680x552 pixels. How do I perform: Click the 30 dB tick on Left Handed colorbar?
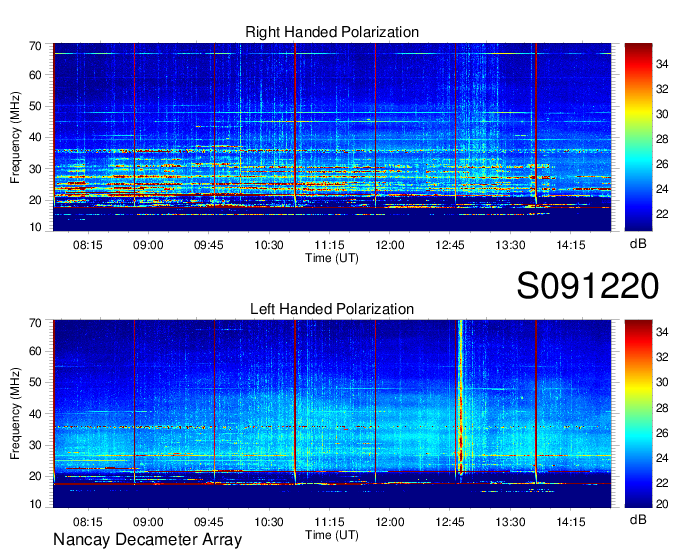click(662, 382)
